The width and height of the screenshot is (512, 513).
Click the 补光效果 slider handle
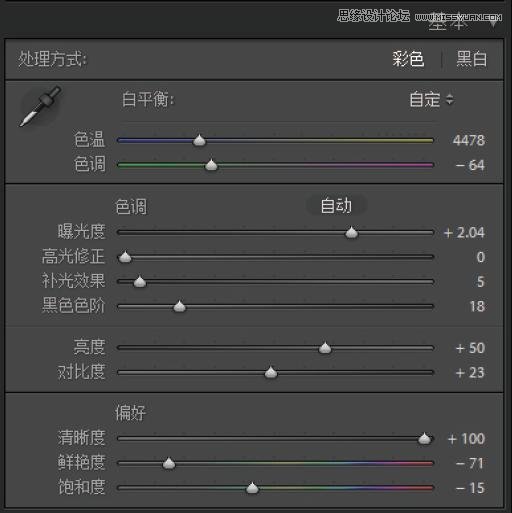click(x=140, y=282)
